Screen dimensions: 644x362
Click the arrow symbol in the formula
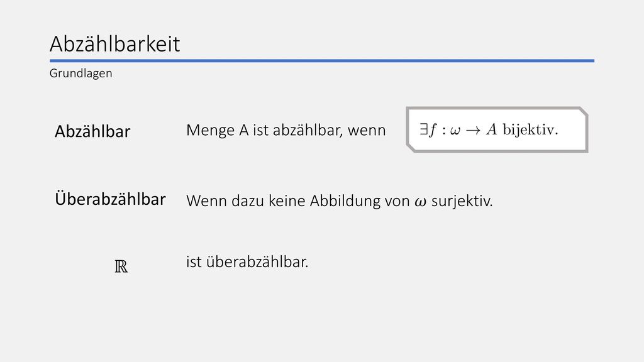(473, 130)
